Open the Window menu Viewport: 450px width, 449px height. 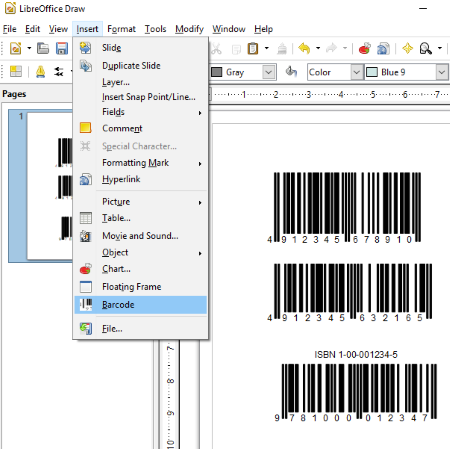(x=229, y=29)
